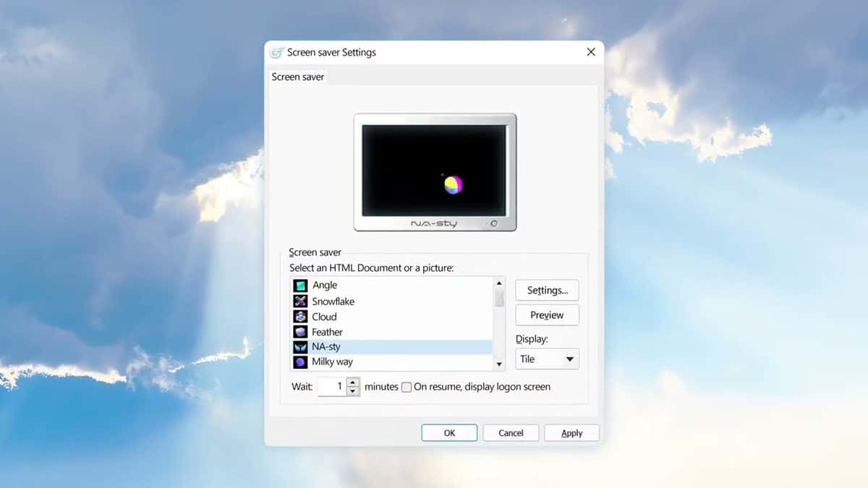Enable On resume, display logon screen
The height and width of the screenshot is (488, 868).
coord(407,387)
